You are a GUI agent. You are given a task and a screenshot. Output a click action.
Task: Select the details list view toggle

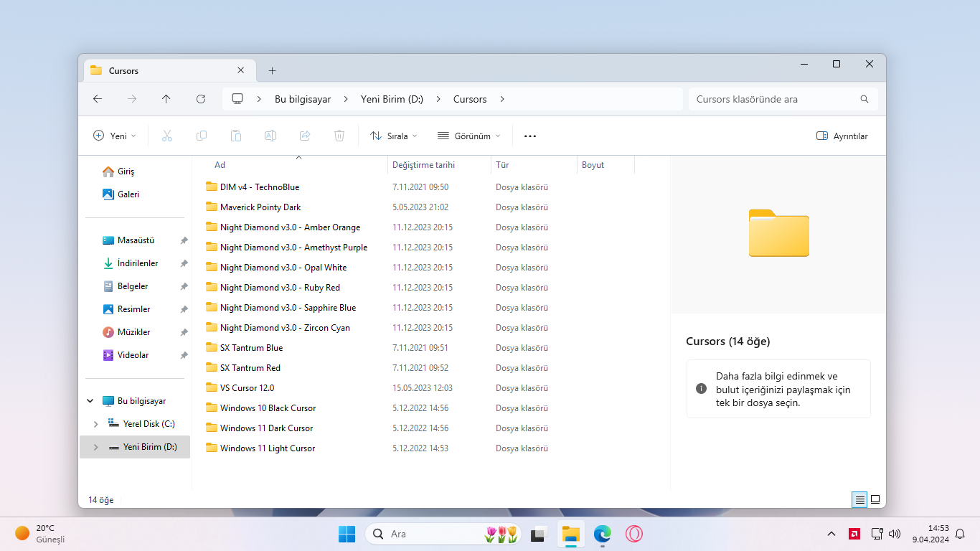point(859,499)
